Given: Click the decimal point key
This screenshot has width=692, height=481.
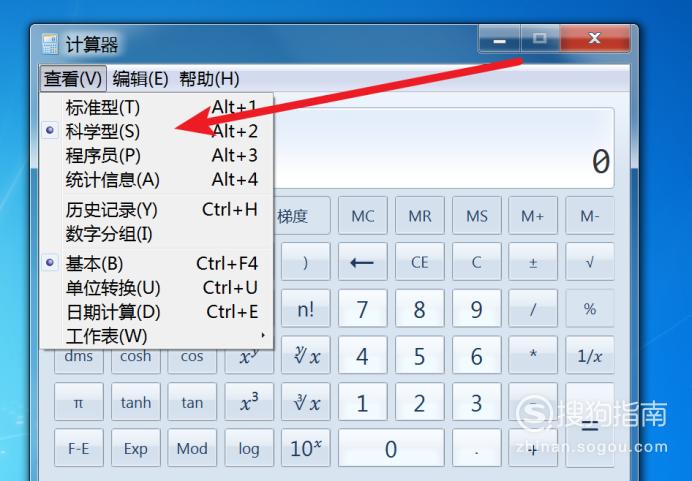Looking at the screenshot, I should pos(477,448).
